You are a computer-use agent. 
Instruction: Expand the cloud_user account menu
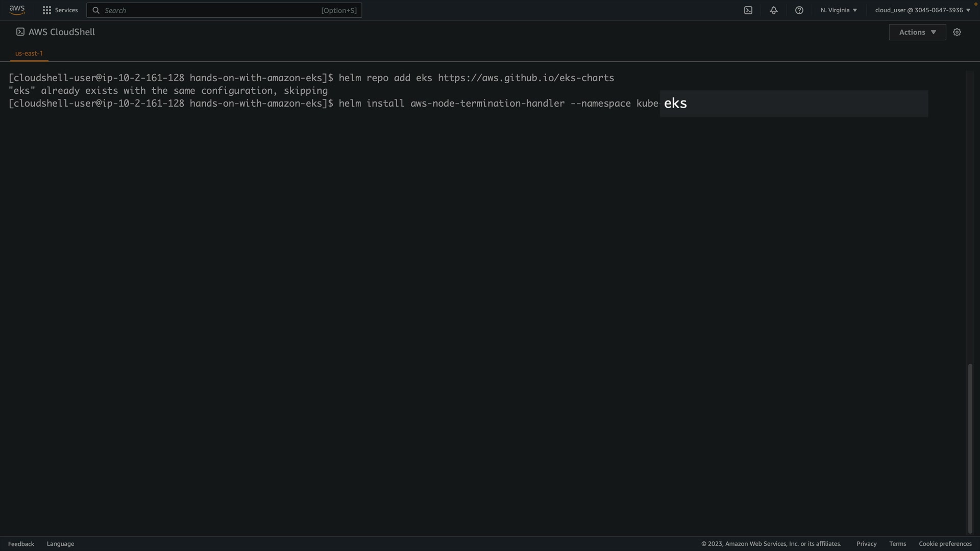click(x=922, y=10)
